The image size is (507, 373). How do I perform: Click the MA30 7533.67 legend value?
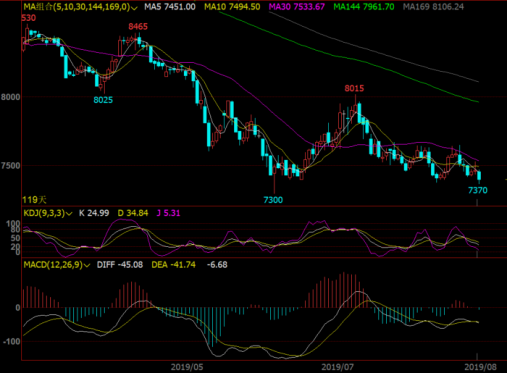297,7
